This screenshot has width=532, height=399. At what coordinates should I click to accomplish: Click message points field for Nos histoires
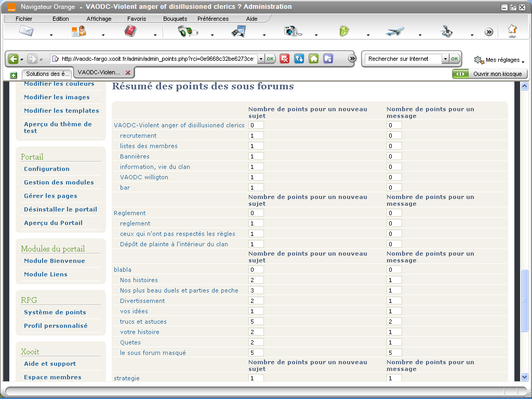pyautogui.click(x=394, y=280)
